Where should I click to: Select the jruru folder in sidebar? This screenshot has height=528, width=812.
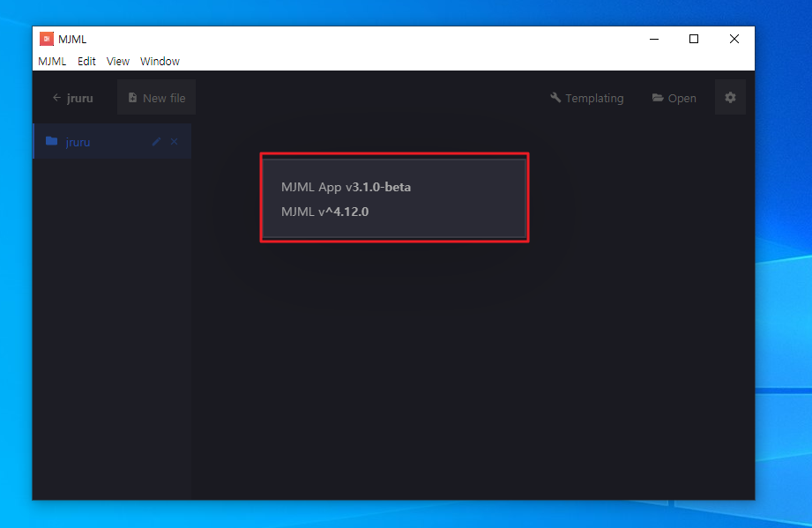click(x=112, y=141)
